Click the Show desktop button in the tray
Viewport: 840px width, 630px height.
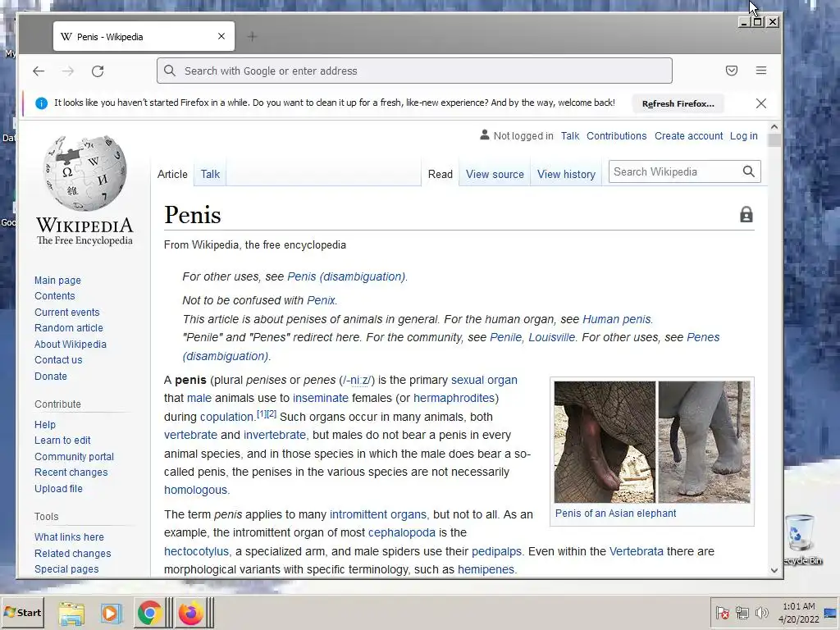pos(832,613)
